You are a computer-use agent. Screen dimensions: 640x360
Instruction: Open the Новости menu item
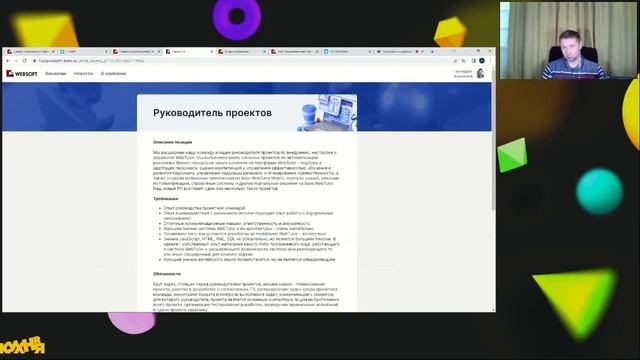(x=83, y=73)
